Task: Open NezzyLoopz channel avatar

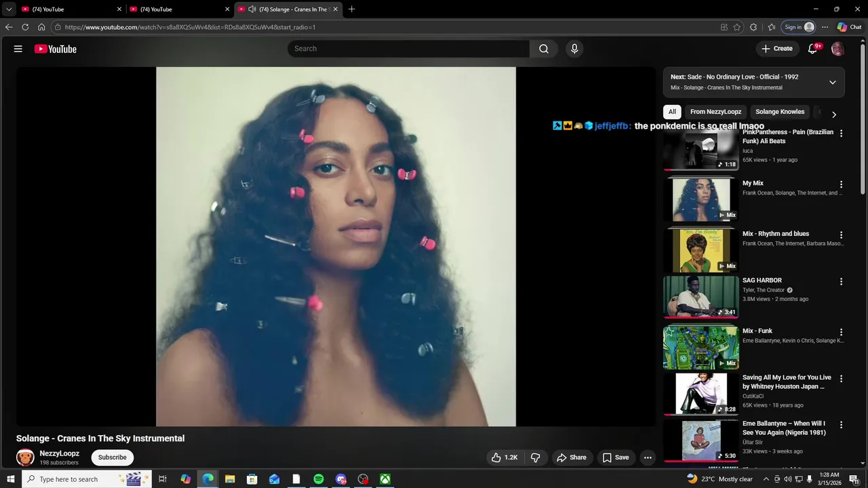Action: point(25,457)
